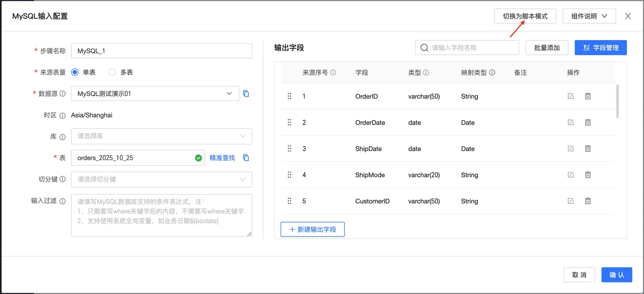
Task: Select the 多表 radio option
Action: 112,72
